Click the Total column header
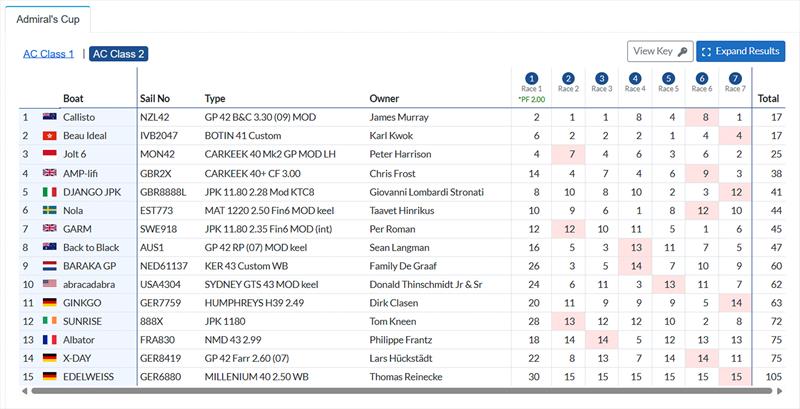Screen dimensions: 800x409 pyautogui.click(x=768, y=98)
